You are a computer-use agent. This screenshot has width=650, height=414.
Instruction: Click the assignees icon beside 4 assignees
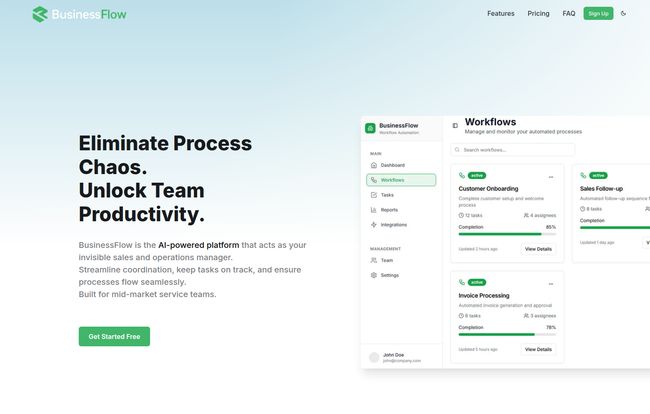pos(526,215)
